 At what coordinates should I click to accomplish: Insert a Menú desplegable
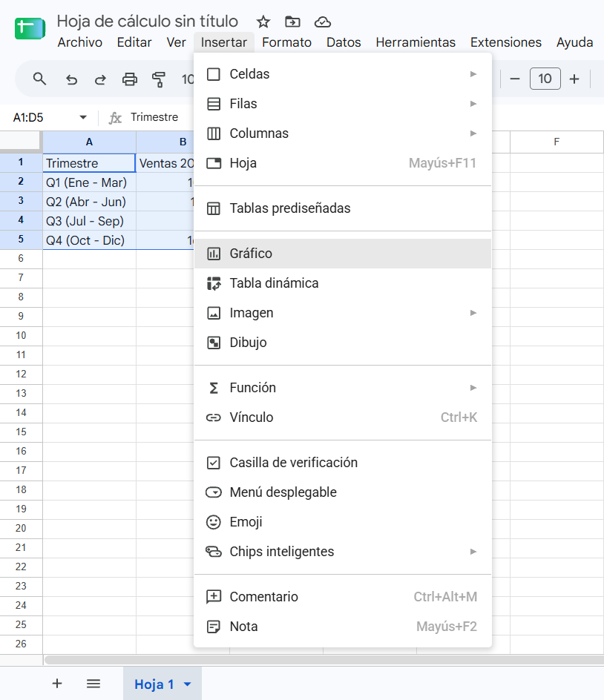(x=343, y=492)
